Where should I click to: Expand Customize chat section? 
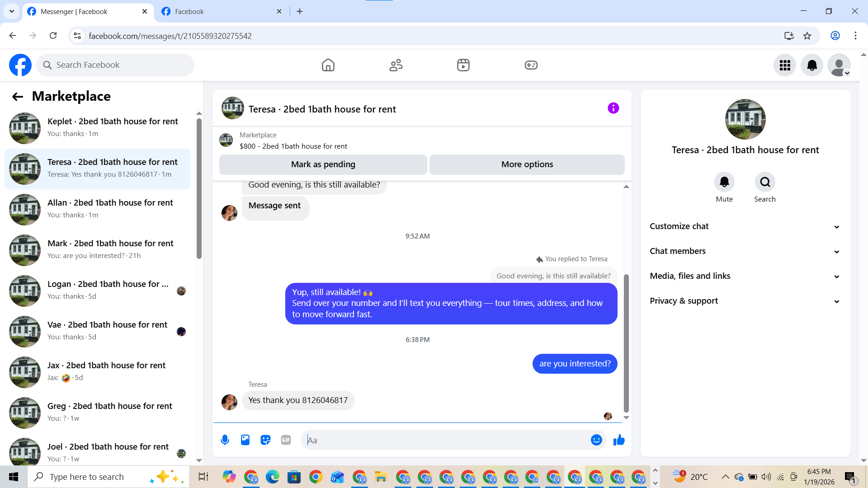[x=745, y=226]
